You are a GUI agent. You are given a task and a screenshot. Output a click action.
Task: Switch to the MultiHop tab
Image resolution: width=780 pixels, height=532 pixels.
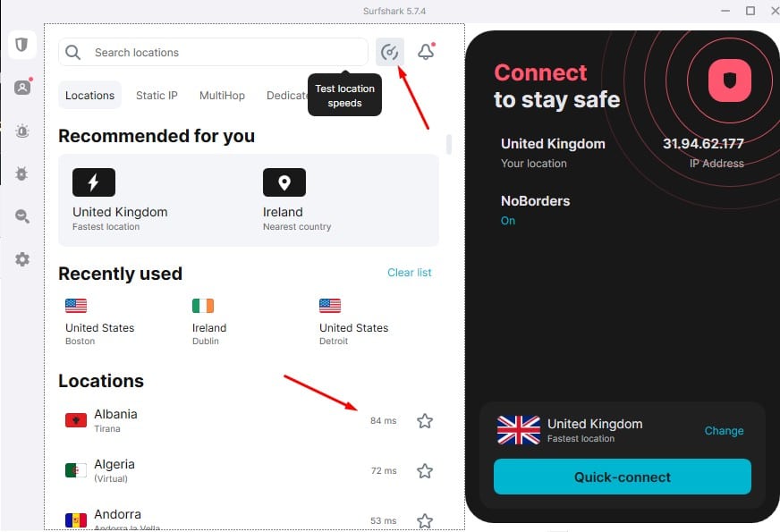click(222, 96)
